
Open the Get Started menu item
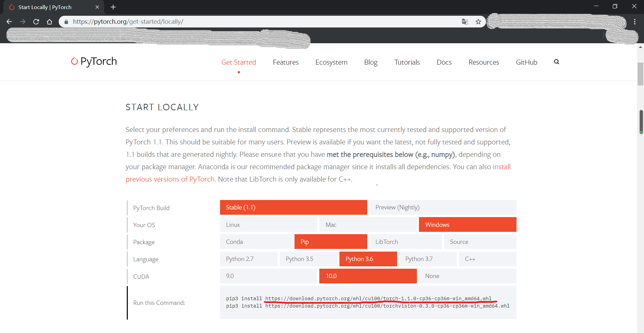click(x=238, y=62)
